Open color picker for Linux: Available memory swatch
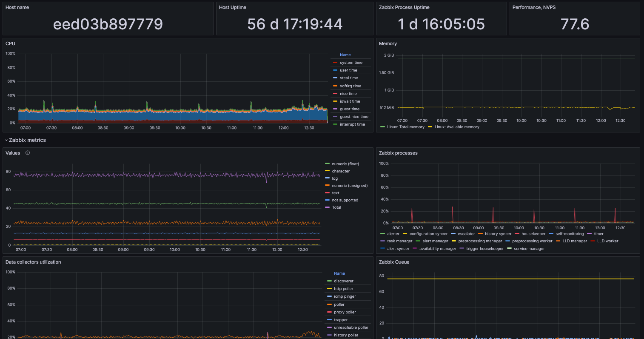644x339 pixels. pos(430,127)
